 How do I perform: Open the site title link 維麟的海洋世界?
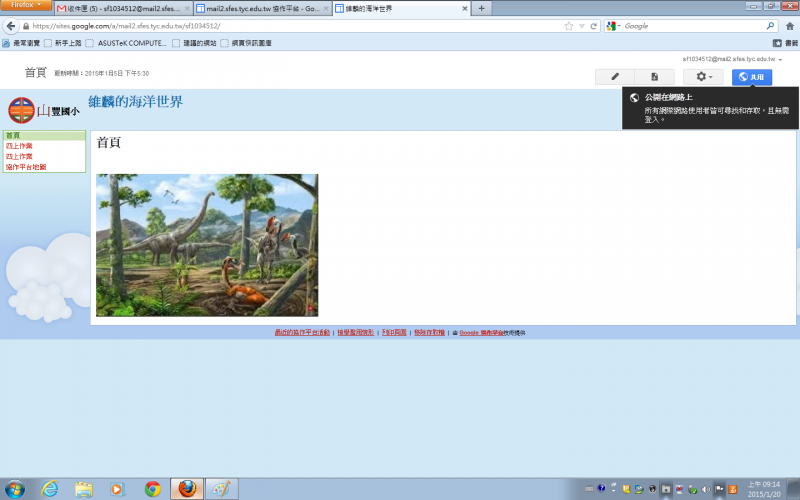pyautogui.click(x=135, y=102)
